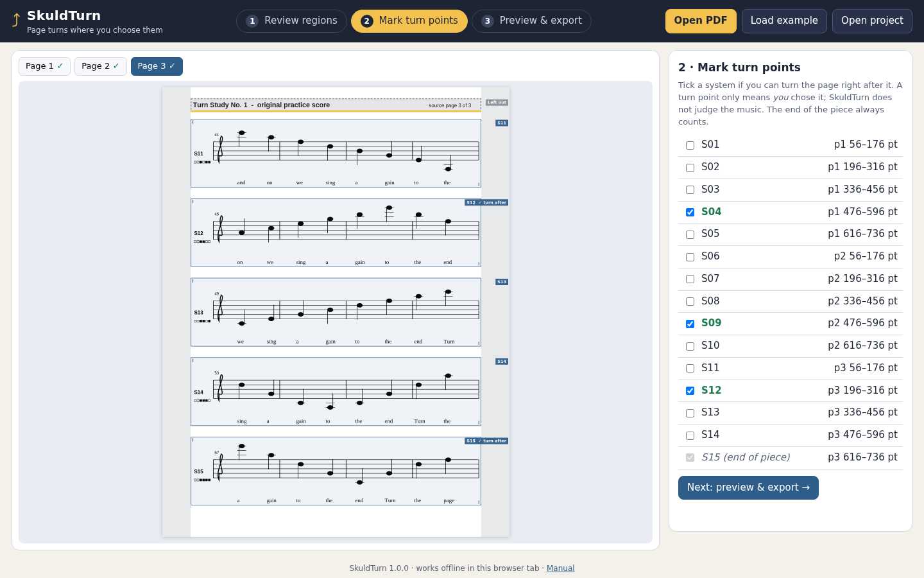Tick the S07 checkbox

coord(690,279)
